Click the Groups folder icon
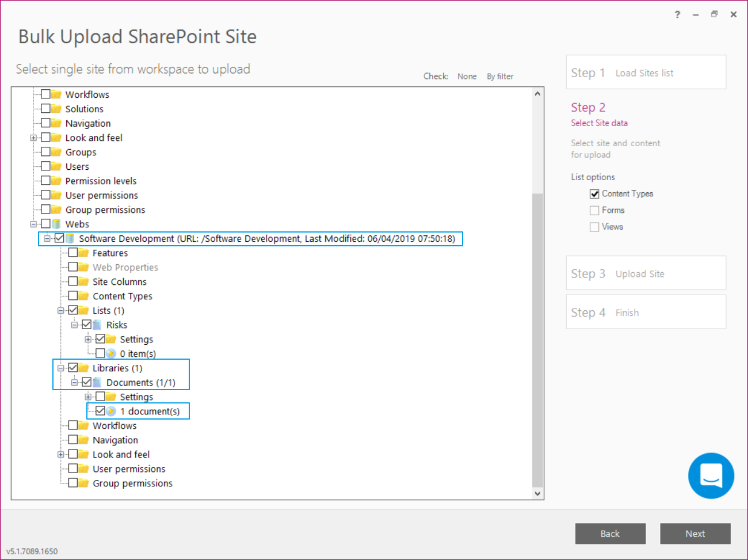Viewport: 748px width, 560px height. [56, 152]
